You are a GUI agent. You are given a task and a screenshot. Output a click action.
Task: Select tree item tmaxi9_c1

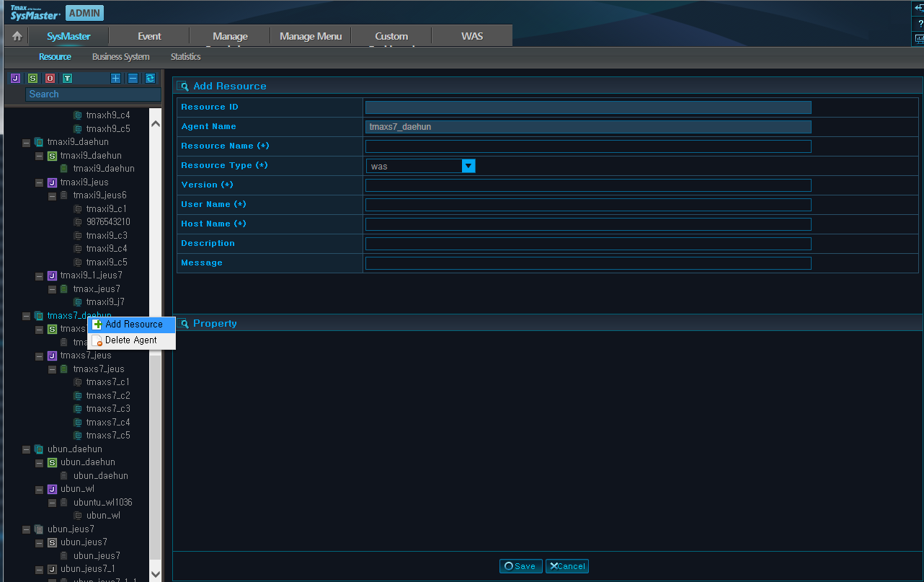pyautogui.click(x=107, y=209)
